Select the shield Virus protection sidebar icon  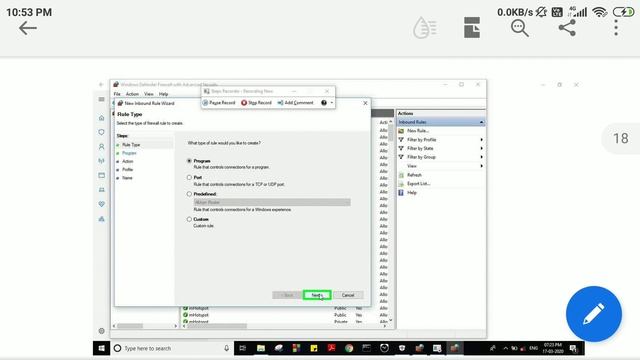point(102,132)
